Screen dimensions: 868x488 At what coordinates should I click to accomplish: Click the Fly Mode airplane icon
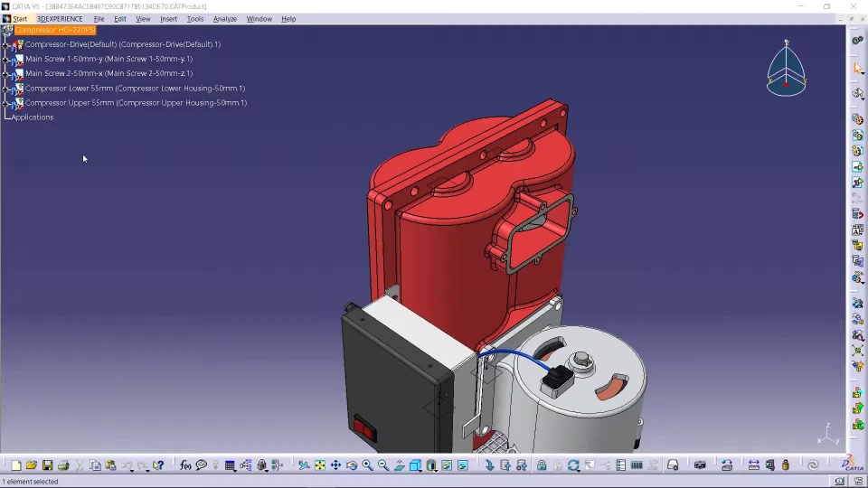coord(304,465)
